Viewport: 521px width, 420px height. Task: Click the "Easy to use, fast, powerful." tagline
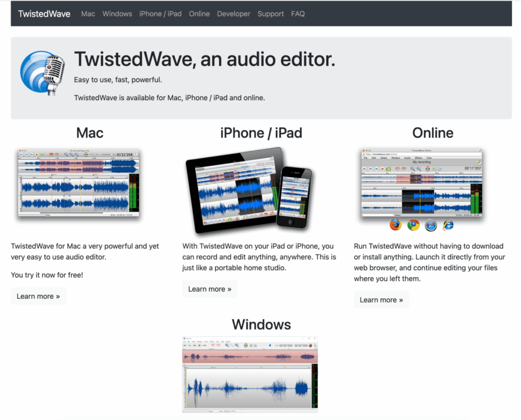[118, 80]
